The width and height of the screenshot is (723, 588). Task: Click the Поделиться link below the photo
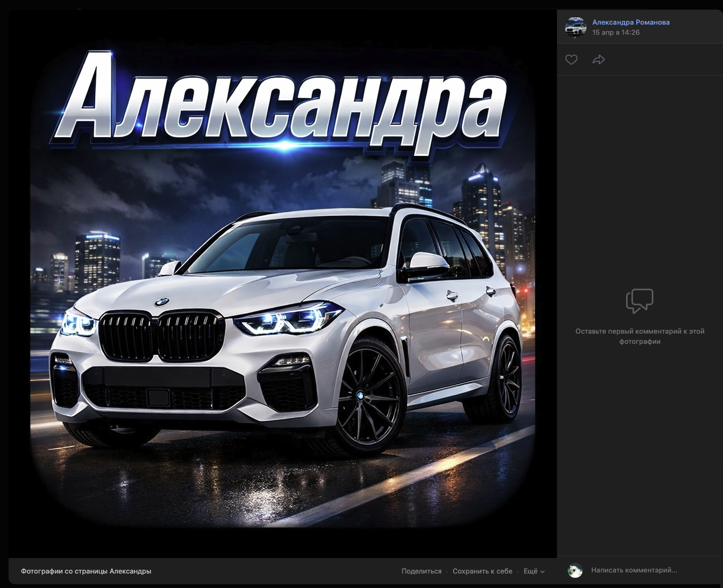[x=421, y=571]
